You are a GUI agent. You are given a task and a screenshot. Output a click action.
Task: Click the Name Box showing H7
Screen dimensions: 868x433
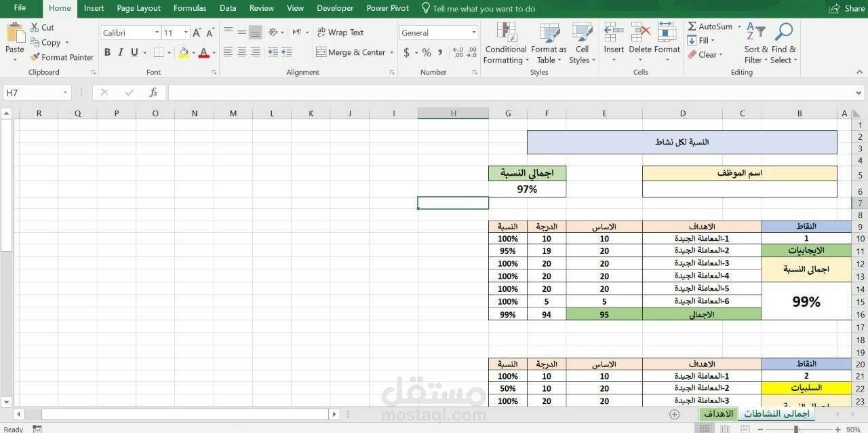coord(37,92)
